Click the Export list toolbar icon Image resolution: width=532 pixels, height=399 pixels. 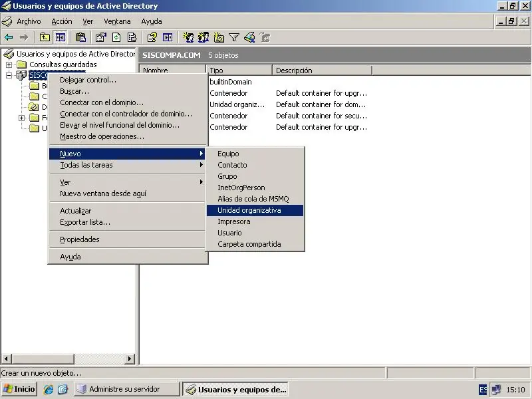click(132, 37)
